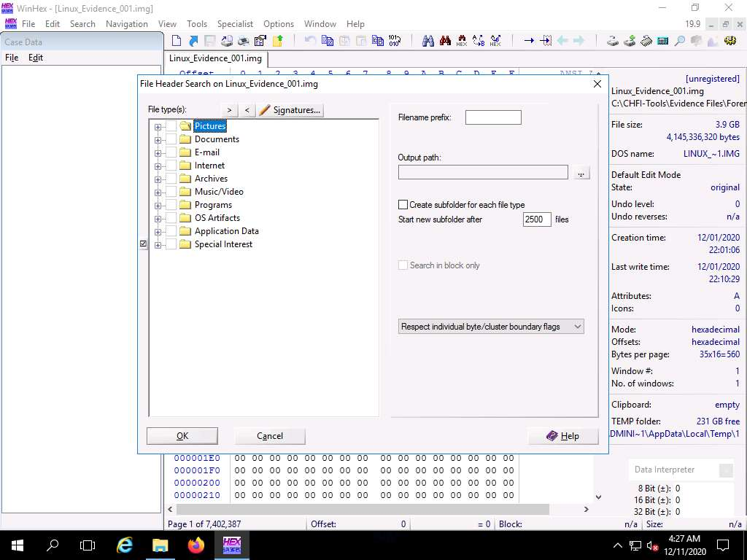Click the Back navigation arrow icon
747x560 pixels.
[562, 41]
